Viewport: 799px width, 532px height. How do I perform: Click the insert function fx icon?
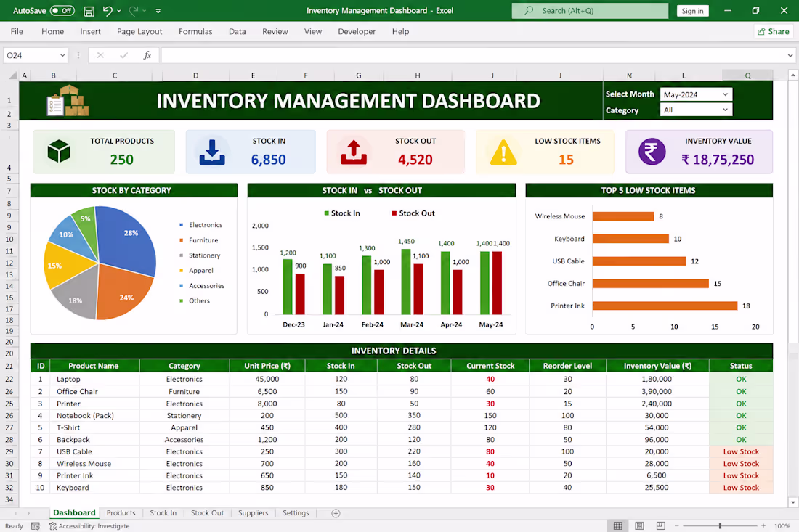coord(147,55)
